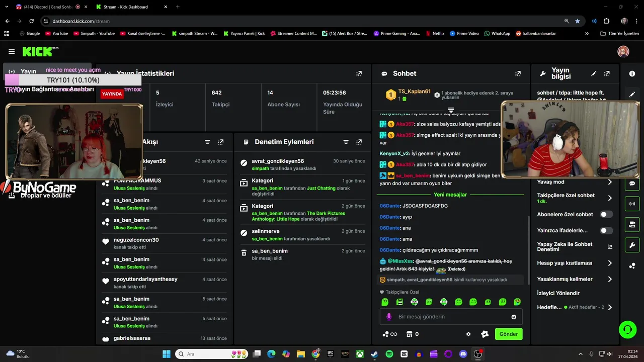
Task: Open a new browser tab
Action: pos(178,7)
